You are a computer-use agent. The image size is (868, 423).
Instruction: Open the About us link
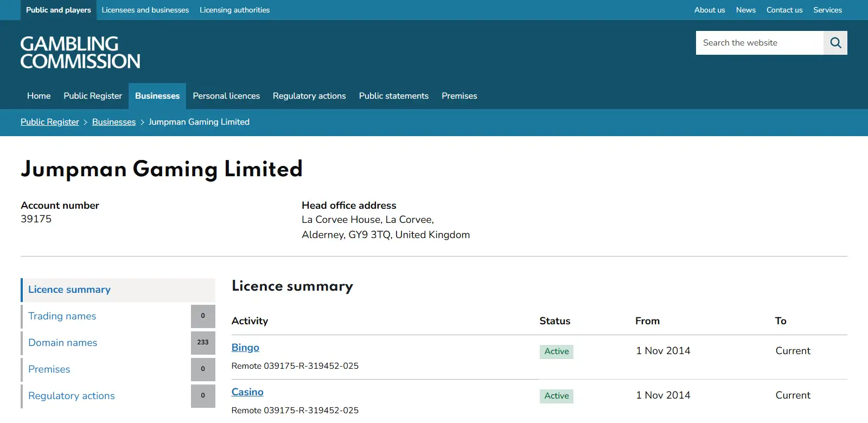click(710, 10)
